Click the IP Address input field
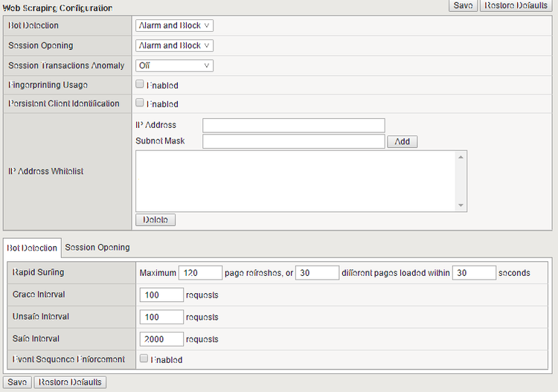Viewport: 558px width, 392px height. tap(293, 125)
